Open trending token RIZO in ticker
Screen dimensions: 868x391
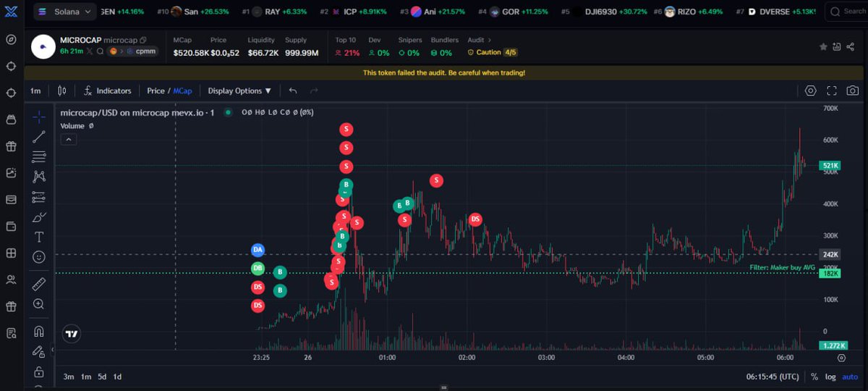689,12
